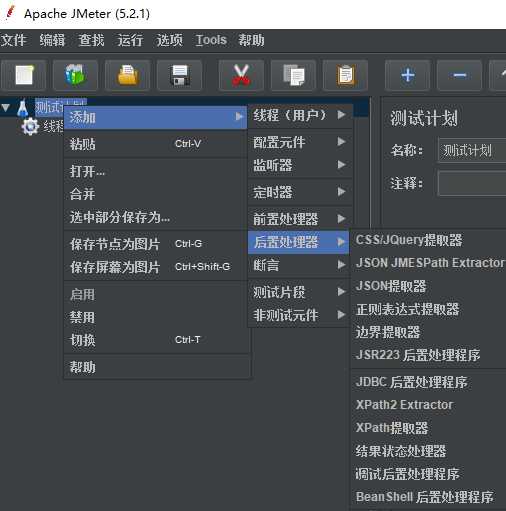Open the 帮助 menu in menu bar
Screen dimensions: 506x511
(x=251, y=40)
